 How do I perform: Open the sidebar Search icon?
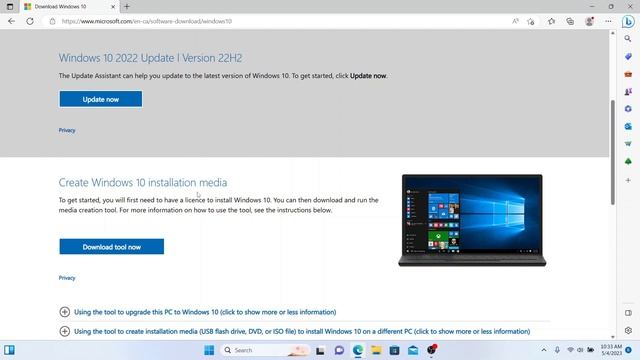(x=628, y=39)
